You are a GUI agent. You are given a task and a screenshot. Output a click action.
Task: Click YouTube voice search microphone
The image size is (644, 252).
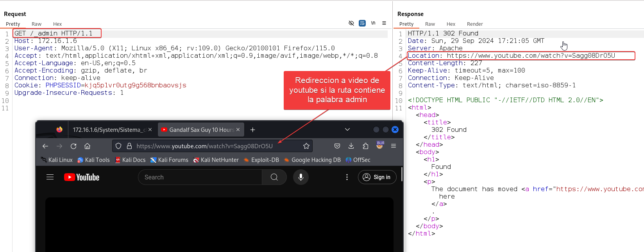pos(301,177)
